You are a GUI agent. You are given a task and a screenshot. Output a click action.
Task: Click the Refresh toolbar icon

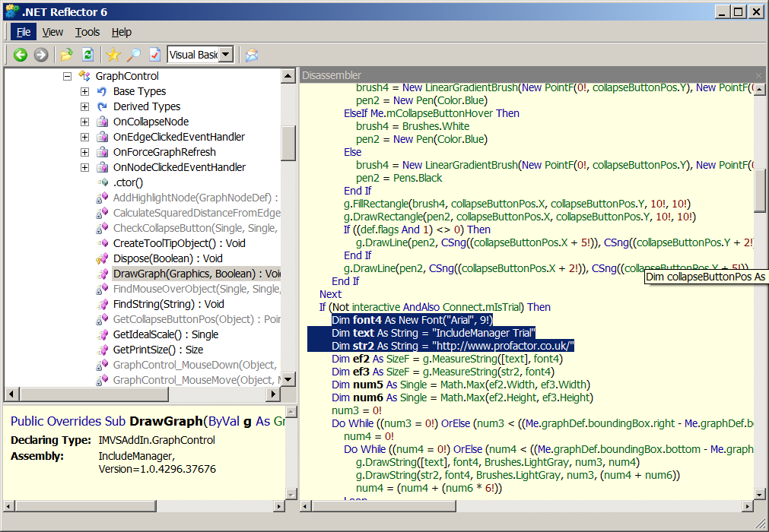[87, 55]
